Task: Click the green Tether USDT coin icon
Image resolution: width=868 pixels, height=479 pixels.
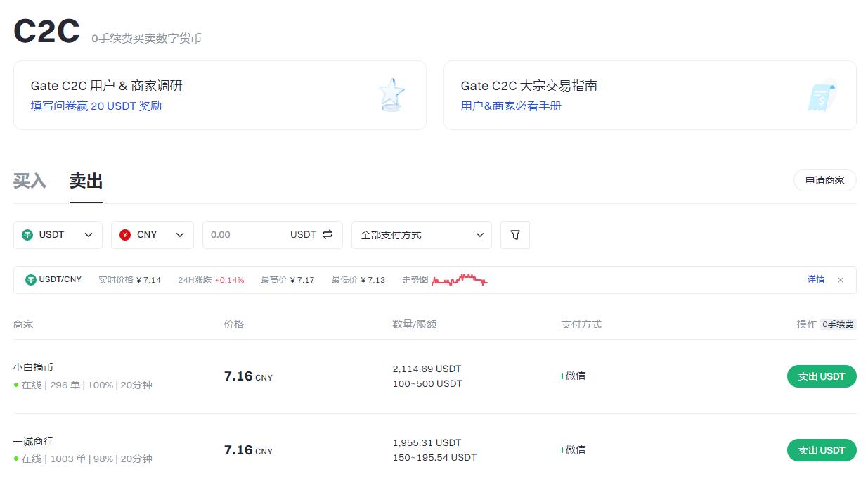Action: 27,235
